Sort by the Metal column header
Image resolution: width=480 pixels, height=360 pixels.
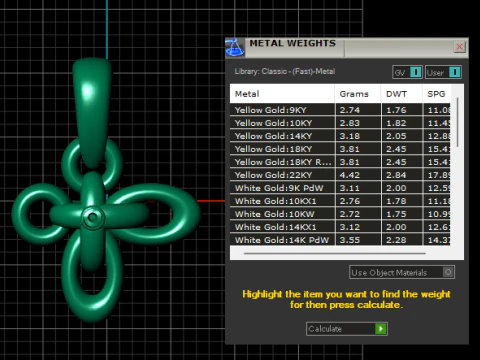pos(282,94)
